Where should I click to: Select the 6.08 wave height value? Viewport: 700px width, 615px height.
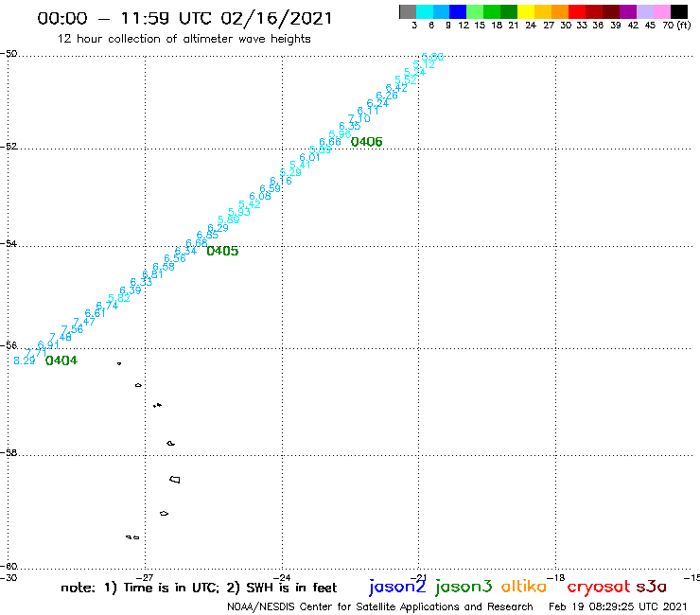click(260, 196)
